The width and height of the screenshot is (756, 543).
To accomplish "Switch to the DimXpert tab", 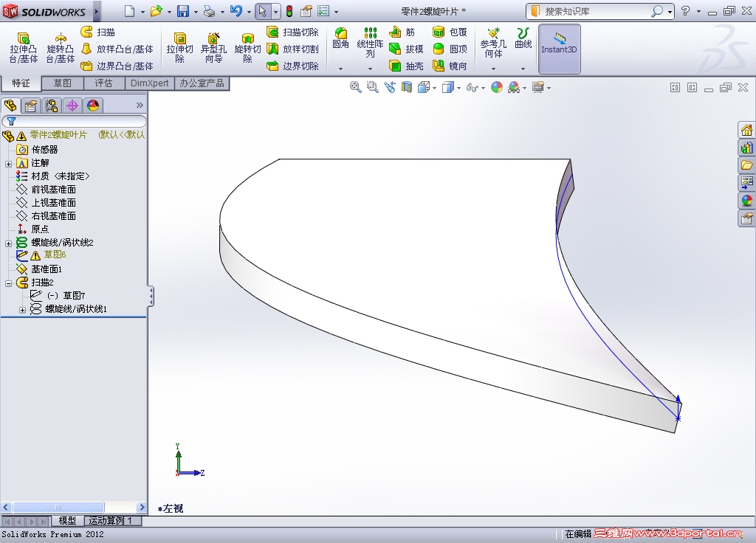I will tap(149, 83).
